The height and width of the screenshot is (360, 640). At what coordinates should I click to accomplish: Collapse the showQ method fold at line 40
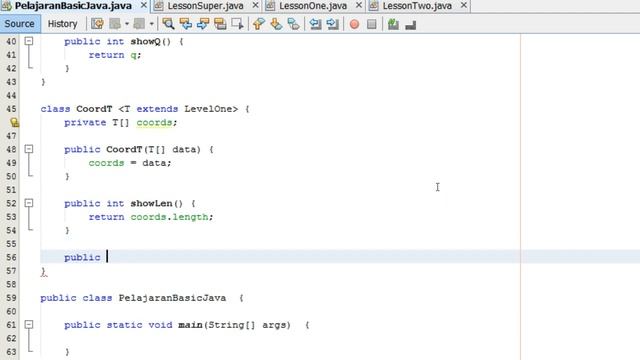pos(29,41)
